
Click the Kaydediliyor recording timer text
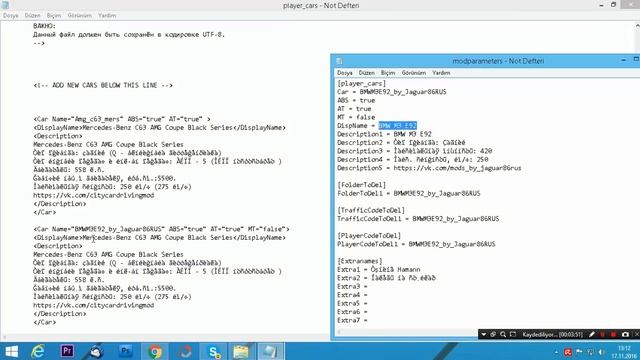pyautogui.click(x=553, y=334)
